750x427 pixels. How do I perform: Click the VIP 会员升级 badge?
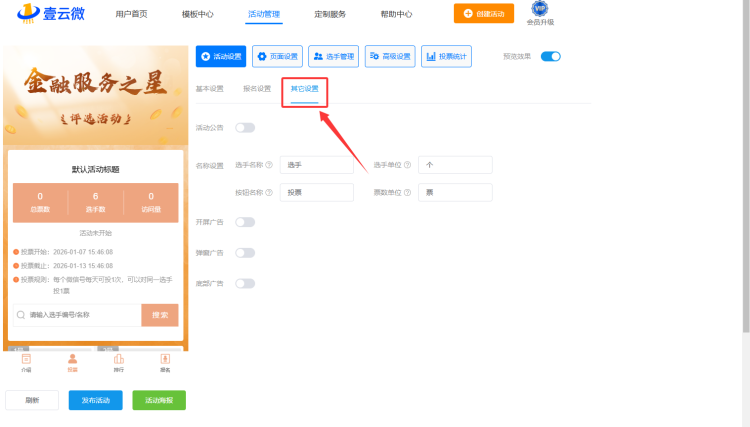(x=540, y=13)
